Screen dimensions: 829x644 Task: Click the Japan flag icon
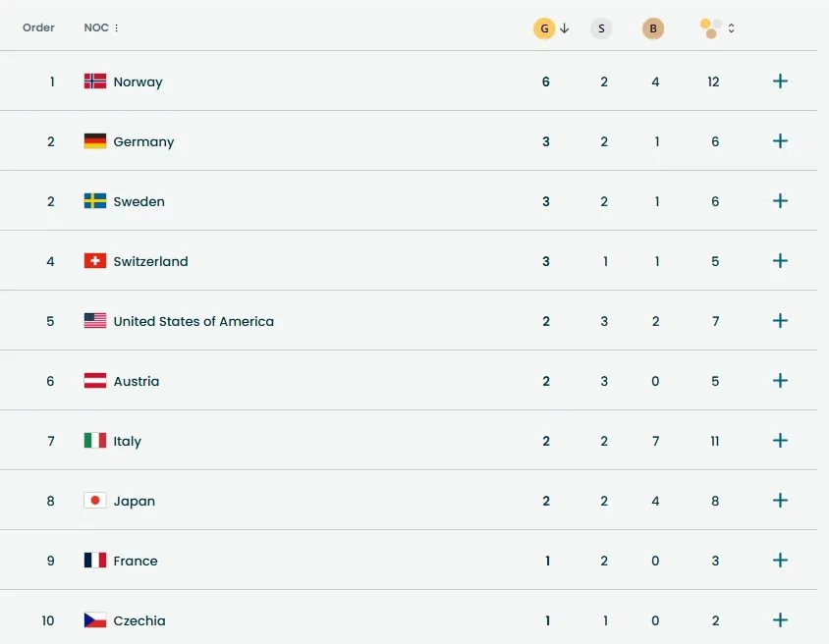pos(95,501)
